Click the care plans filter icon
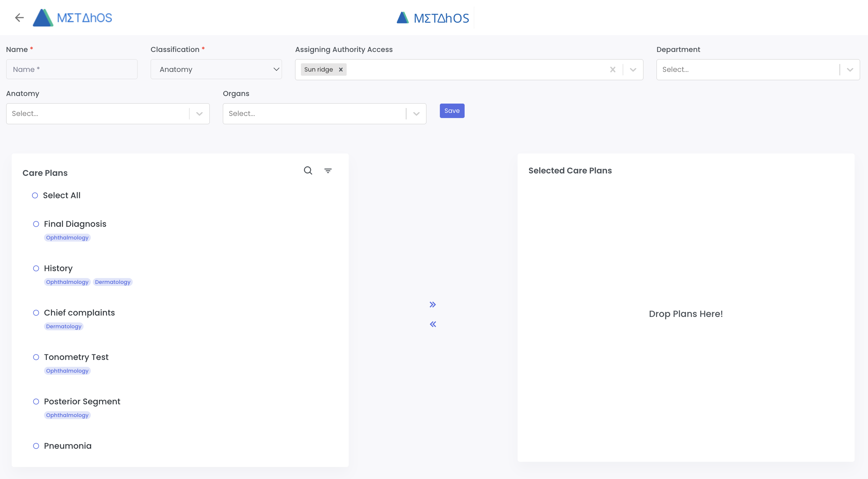Screen dimensions: 868x479 pos(328,170)
